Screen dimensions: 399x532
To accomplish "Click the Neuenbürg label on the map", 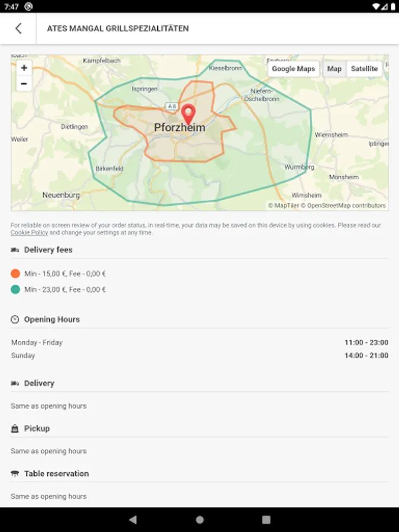I will point(61,195).
